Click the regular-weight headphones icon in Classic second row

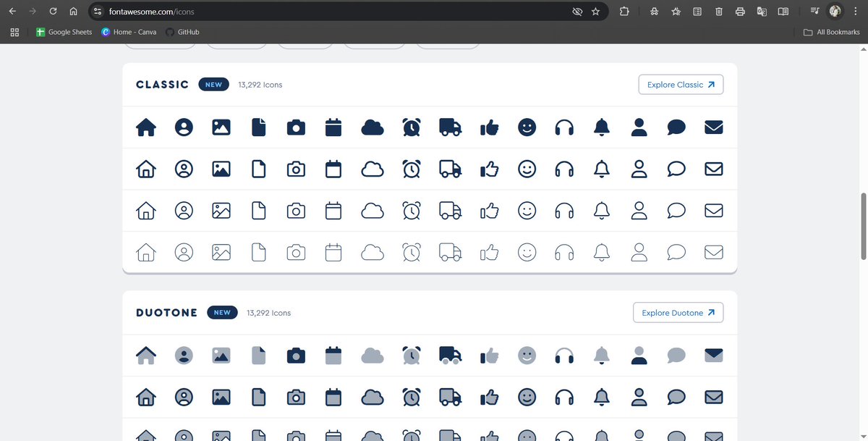coord(564,169)
